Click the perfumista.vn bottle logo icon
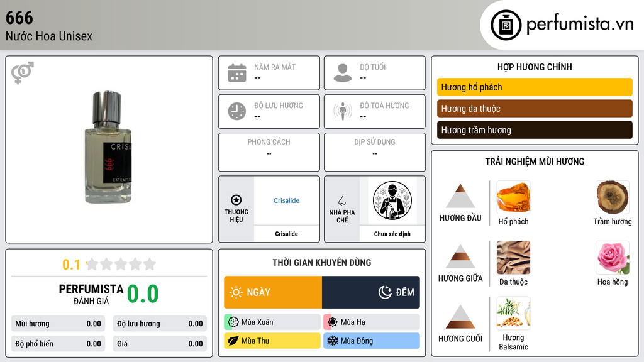The image size is (644, 362). pyautogui.click(x=506, y=25)
